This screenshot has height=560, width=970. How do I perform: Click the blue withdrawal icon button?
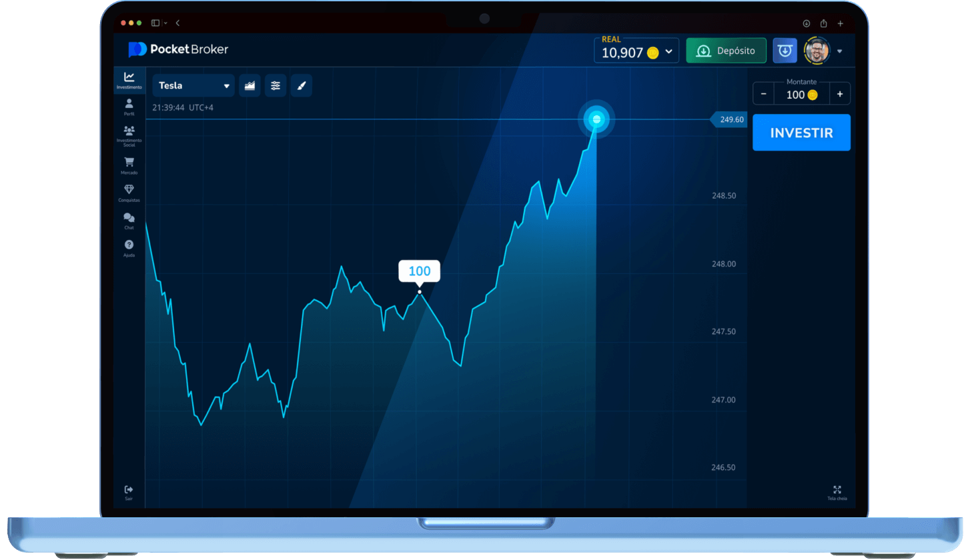point(785,51)
